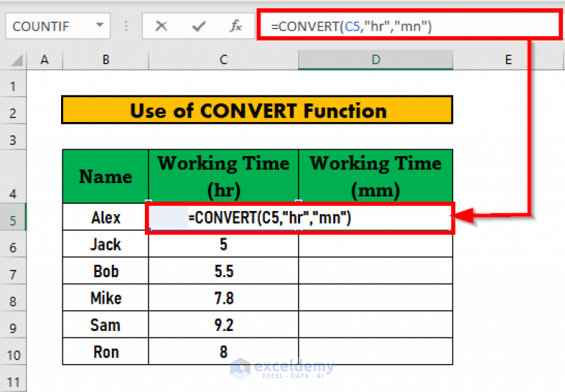The image size is (565, 392).
Task: Click the Name Box showing COUNTIF
Action: (57, 26)
